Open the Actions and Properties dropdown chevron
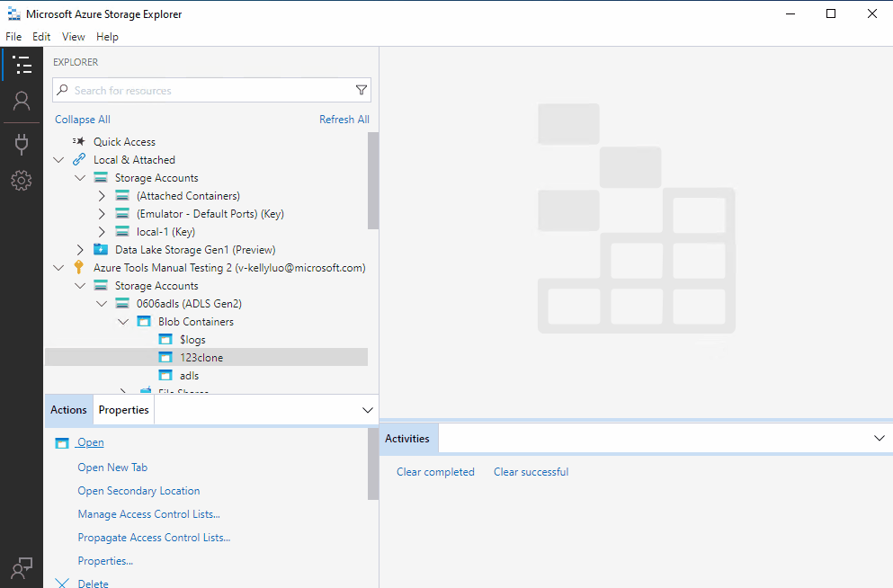 pos(366,409)
